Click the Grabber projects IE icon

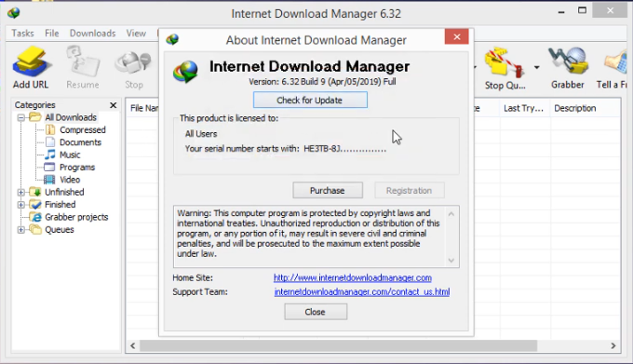point(36,217)
